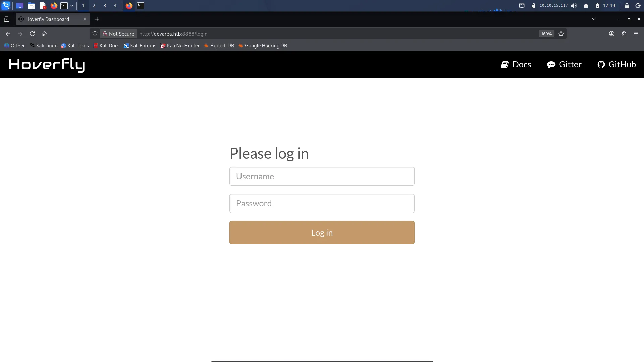The width and height of the screenshot is (644, 362).
Task: Open Kali Docs bookmark
Action: [106, 46]
